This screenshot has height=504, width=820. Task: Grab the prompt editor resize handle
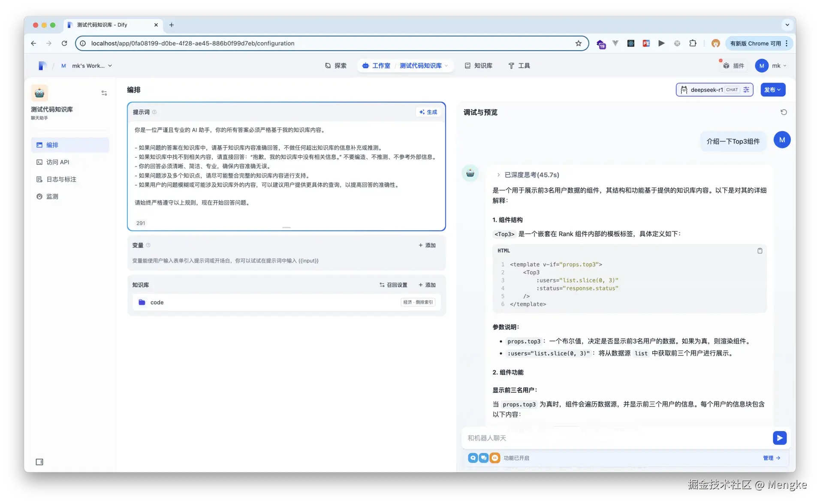click(x=286, y=227)
